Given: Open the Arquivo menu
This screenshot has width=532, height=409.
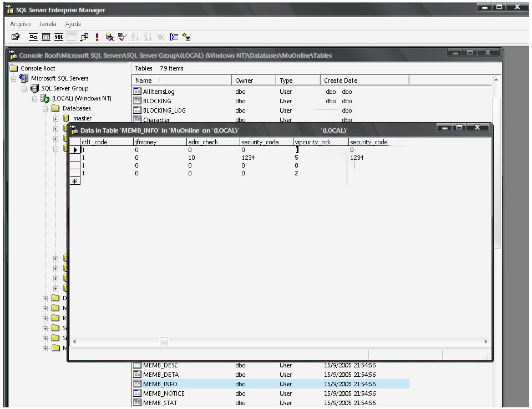Looking at the screenshot, I should pyautogui.click(x=21, y=24).
